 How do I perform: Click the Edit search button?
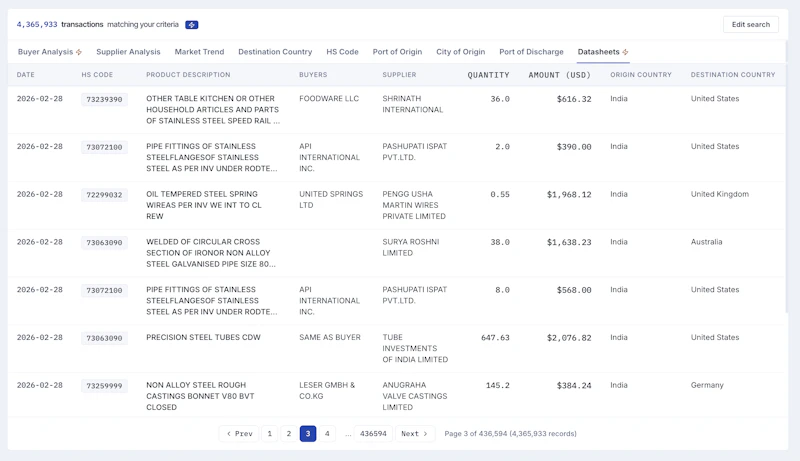[751, 24]
